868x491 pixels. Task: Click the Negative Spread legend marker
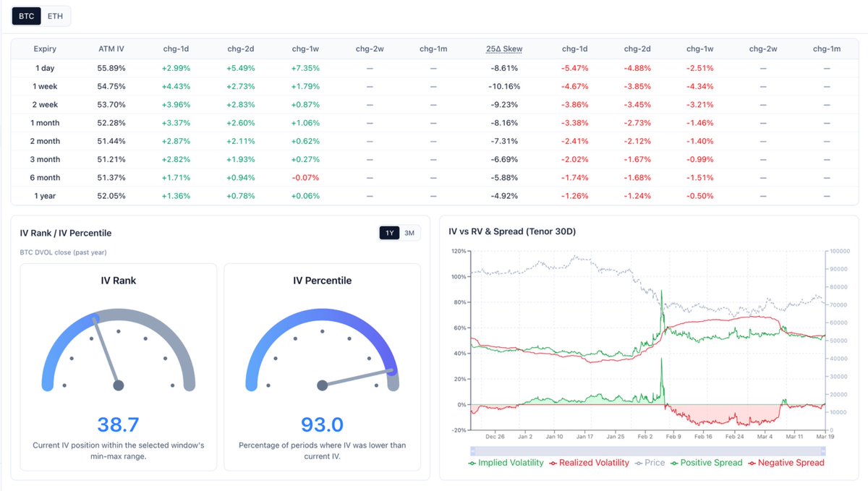coord(752,463)
